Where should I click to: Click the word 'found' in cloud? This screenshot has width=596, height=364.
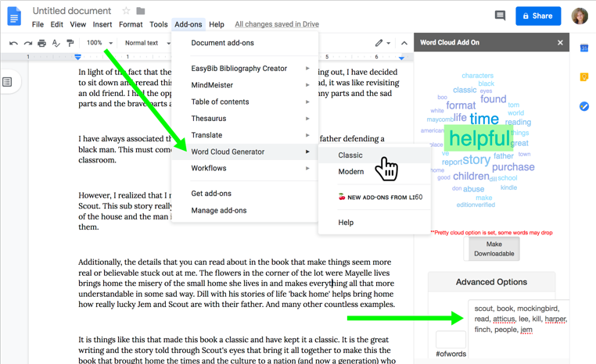(493, 99)
